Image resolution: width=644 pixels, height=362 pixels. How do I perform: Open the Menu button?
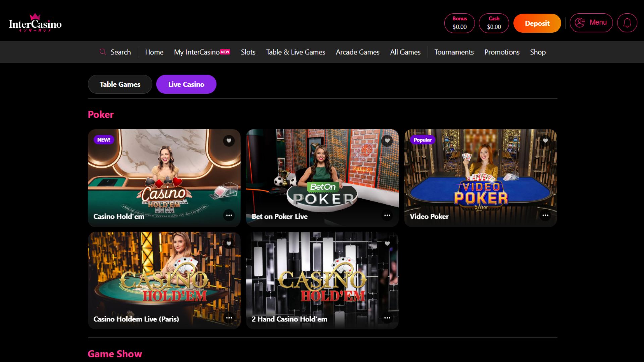tap(591, 23)
